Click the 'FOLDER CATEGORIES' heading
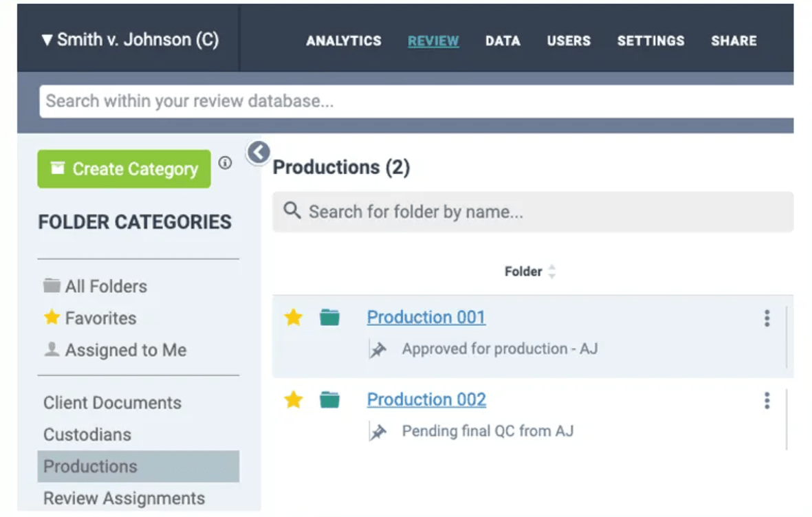This screenshot has height=517, width=812. (x=135, y=222)
